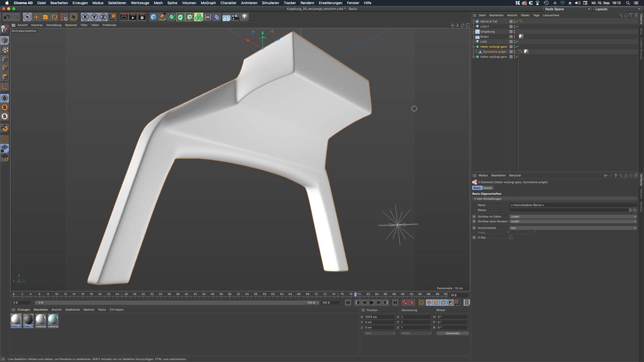Open the spline pen tool

tap(163, 17)
